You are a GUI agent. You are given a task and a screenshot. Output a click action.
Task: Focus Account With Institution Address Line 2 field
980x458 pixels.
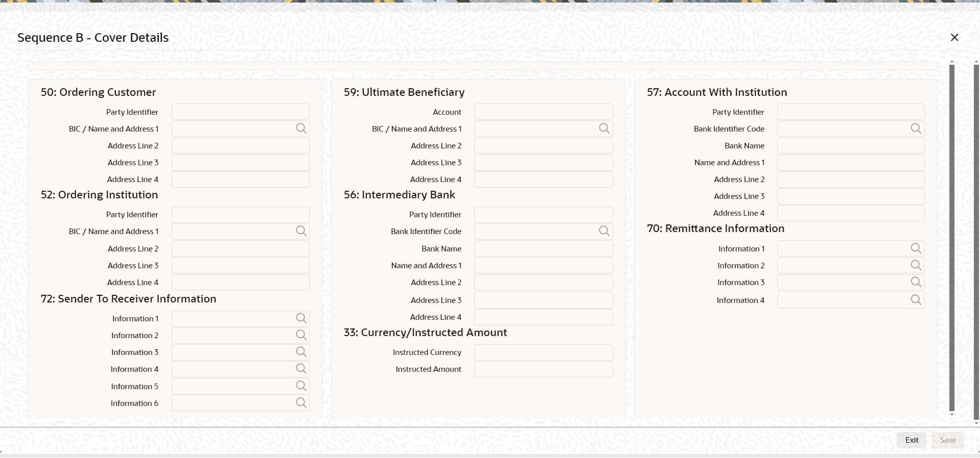click(x=851, y=179)
